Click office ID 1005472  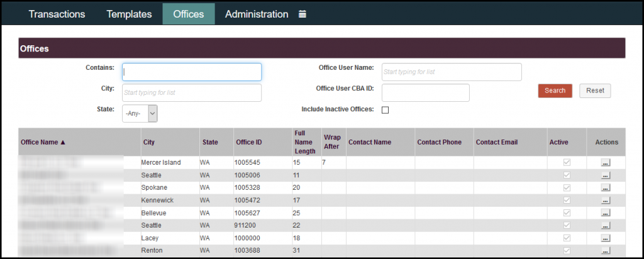coord(247,201)
